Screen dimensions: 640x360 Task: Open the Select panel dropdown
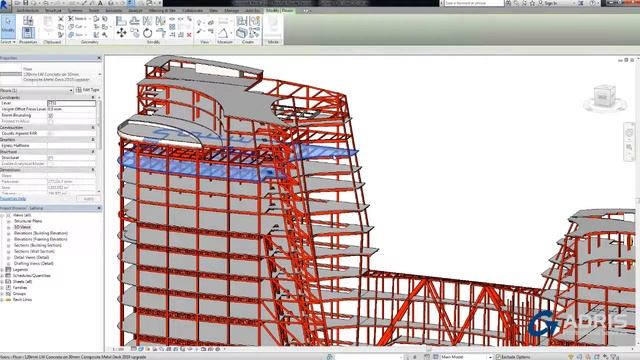pyautogui.click(x=8, y=42)
